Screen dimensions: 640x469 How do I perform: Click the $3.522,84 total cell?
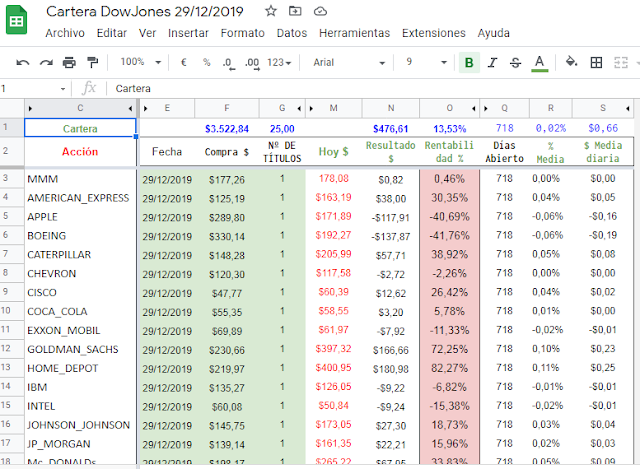227,129
